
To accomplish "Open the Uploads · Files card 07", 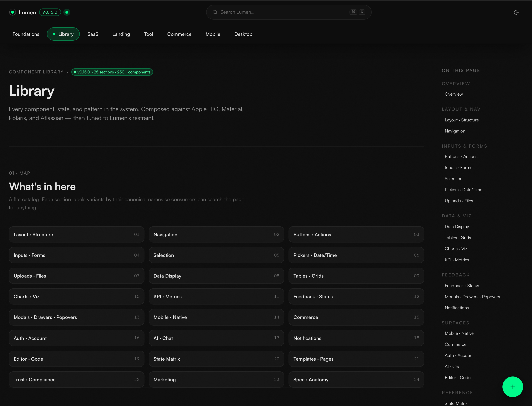I will [76, 276].
